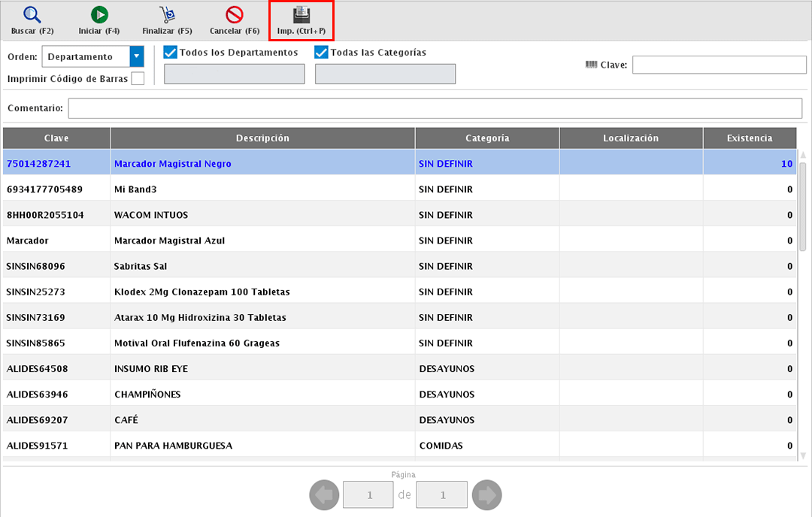Go to the next page arrow

[x=487, y=495]
